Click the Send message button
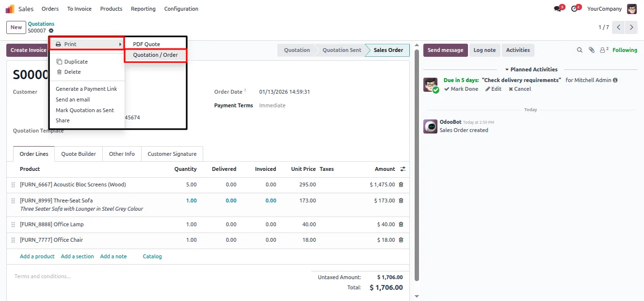Image resolution: width=644 pixels, height=301 pixels. pyautogui.click(x=445, y=50)
